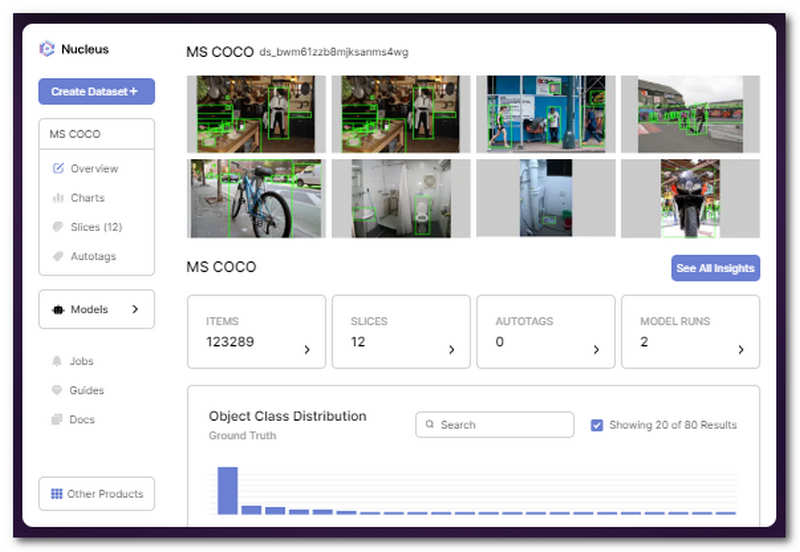Click the tallest bar in class distribution chart
Image resolution: width=800 pixels, height=552 pixels.
click(x=227, y=490)
